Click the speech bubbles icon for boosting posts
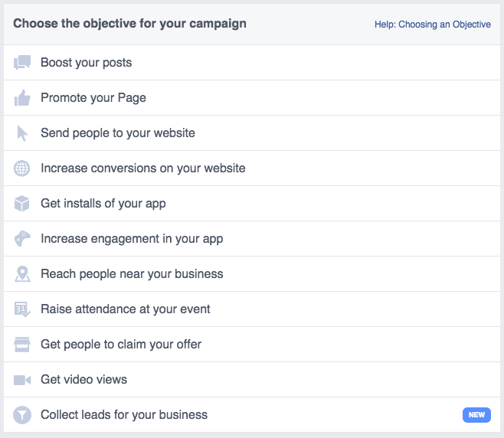The height and width of the screenshot is (438, 504). tap(22, 63)
